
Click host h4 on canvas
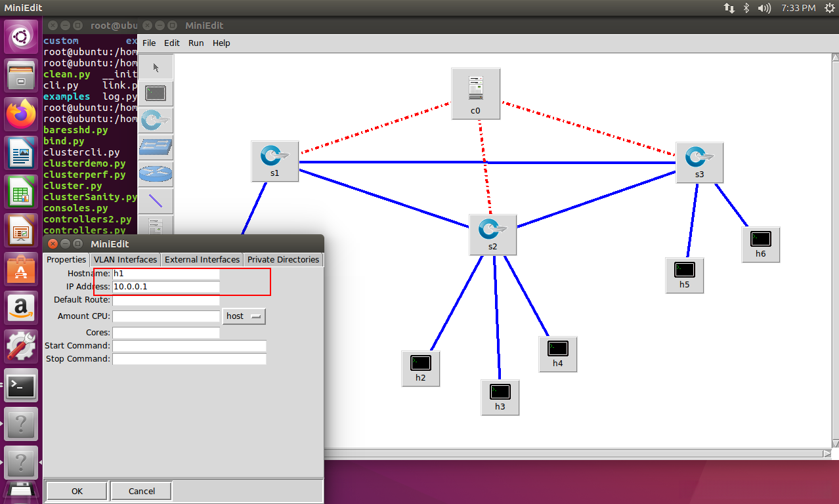(557, 354)
